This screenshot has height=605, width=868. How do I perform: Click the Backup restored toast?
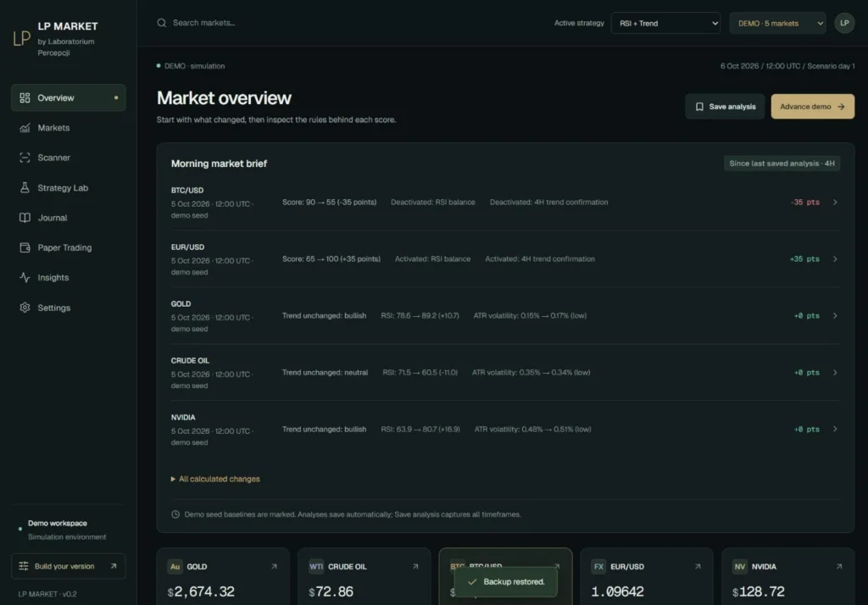505,582
